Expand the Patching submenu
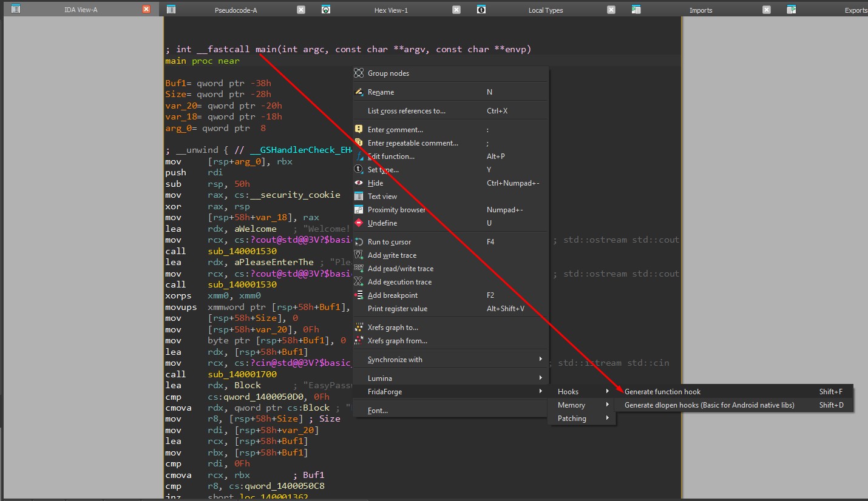This screenshot has width=868, height=501. pyautogui.click(x=583, y=418)
